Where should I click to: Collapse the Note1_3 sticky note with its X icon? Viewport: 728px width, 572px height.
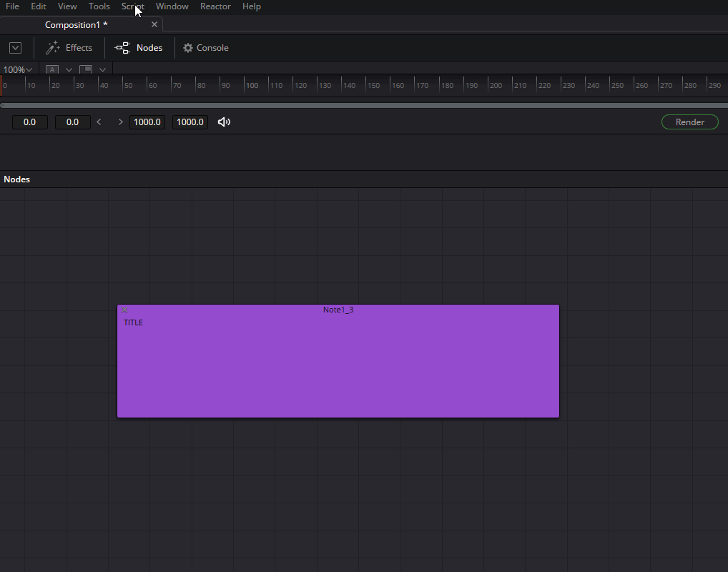tap(124, 310)
